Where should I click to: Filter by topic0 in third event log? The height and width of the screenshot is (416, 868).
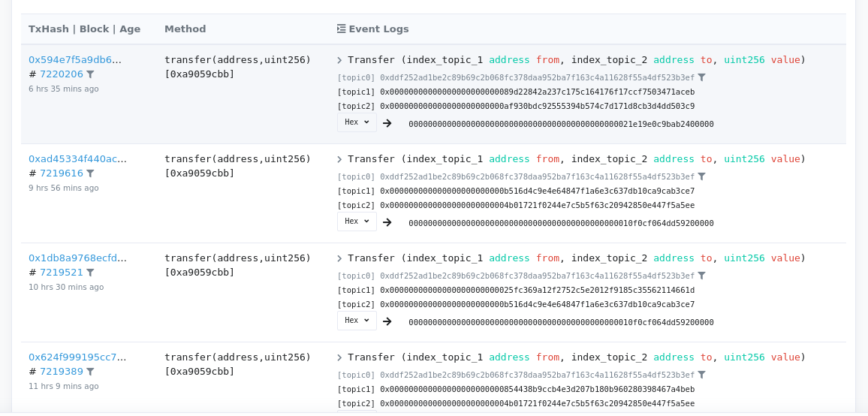tap(701, 276)
